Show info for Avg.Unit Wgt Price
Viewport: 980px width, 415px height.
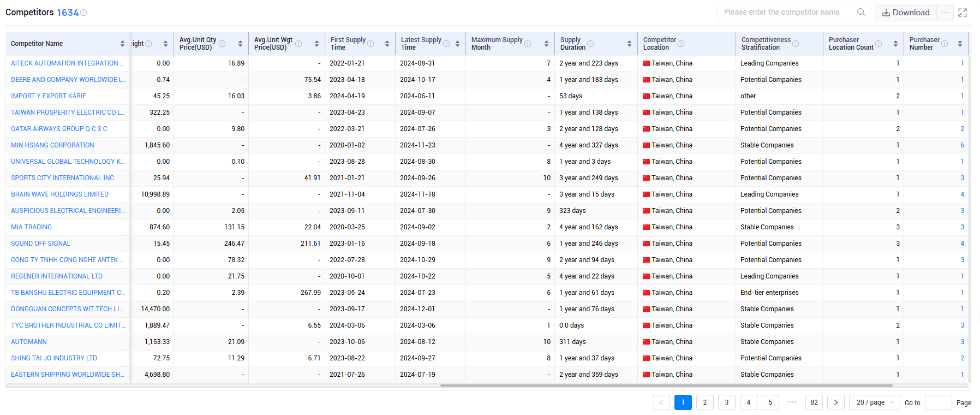298,44
